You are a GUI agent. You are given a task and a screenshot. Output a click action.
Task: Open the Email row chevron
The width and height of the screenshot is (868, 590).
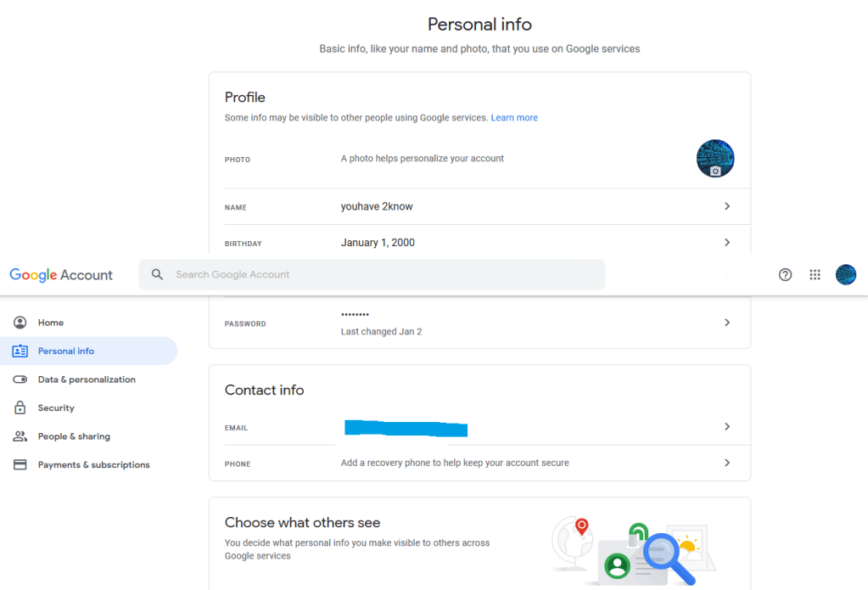[727, 427]
